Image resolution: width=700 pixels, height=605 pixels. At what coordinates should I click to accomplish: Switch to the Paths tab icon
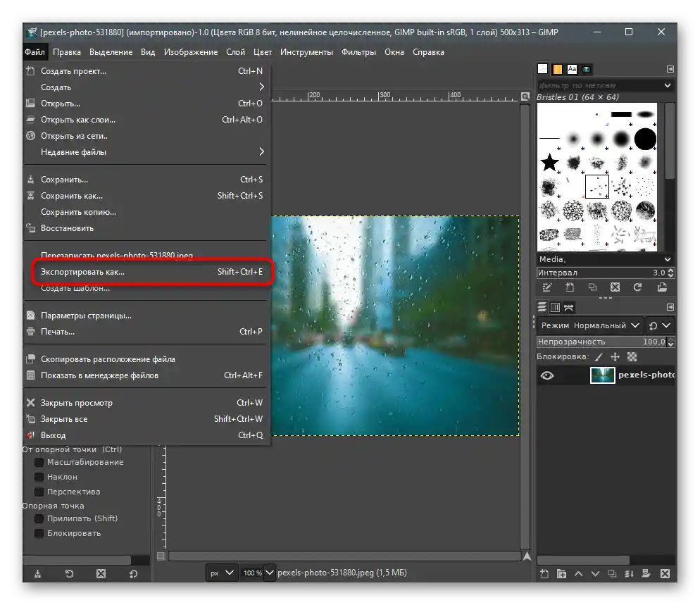coord(568,307)
